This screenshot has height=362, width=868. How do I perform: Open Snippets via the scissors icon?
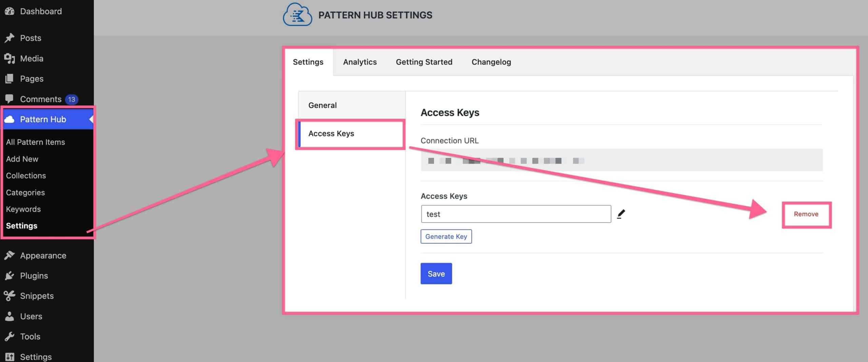click(10, 296)
